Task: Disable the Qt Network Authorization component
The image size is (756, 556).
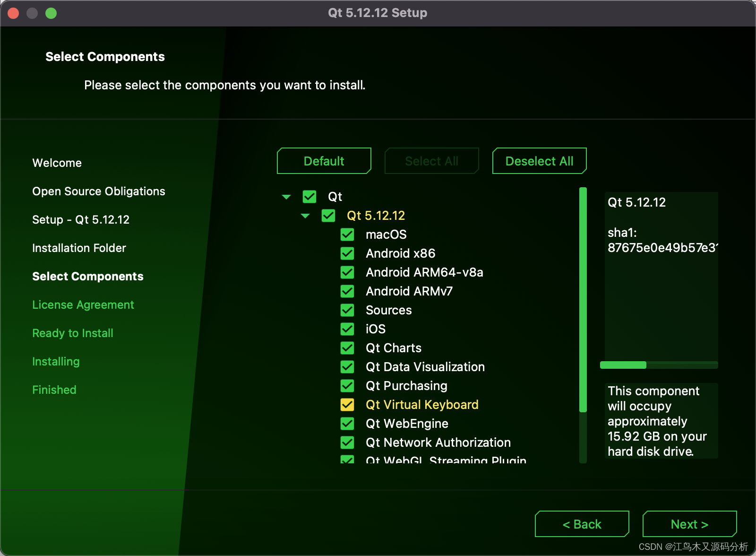Action: [x=347, y=443]
